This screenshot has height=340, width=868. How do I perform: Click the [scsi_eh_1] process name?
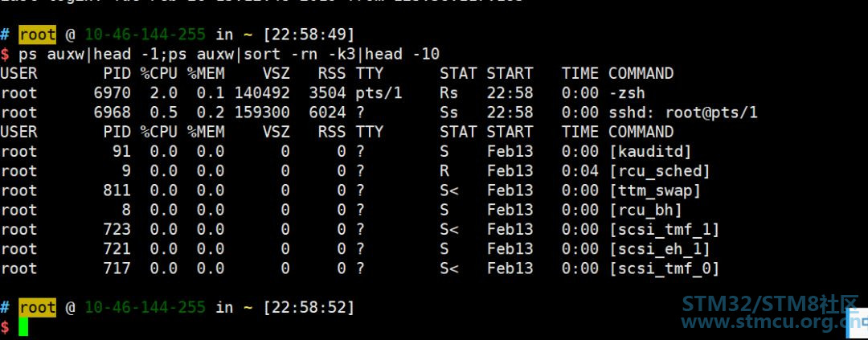coord(659,249)
